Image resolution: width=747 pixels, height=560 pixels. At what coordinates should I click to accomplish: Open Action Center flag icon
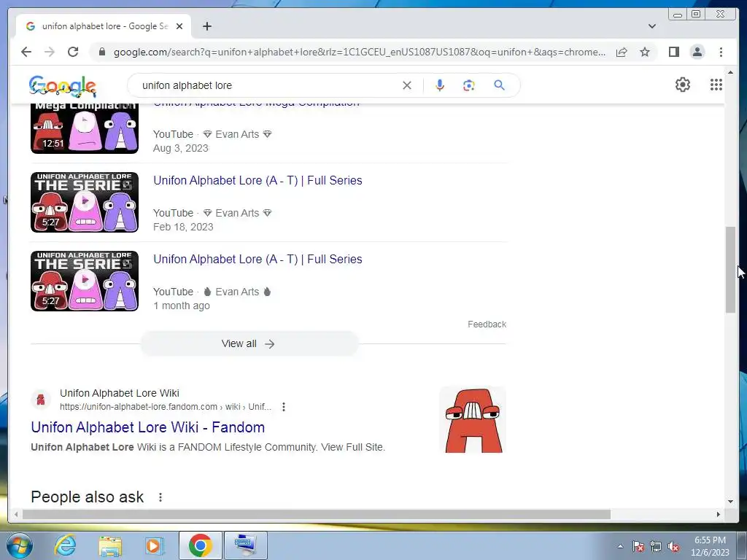click(x=638, y=547)
